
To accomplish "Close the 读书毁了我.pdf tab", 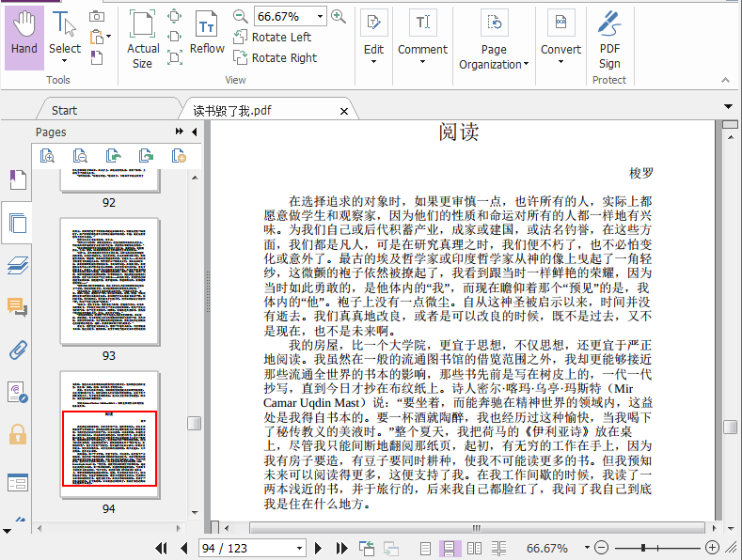I will pyautogui.click(x=344, y=111).
